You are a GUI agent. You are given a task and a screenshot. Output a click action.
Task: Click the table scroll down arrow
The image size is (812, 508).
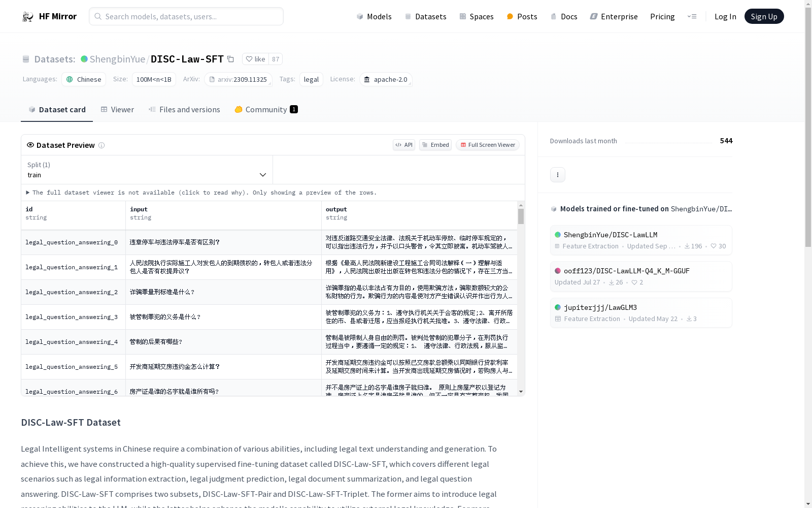click(521, 392)
